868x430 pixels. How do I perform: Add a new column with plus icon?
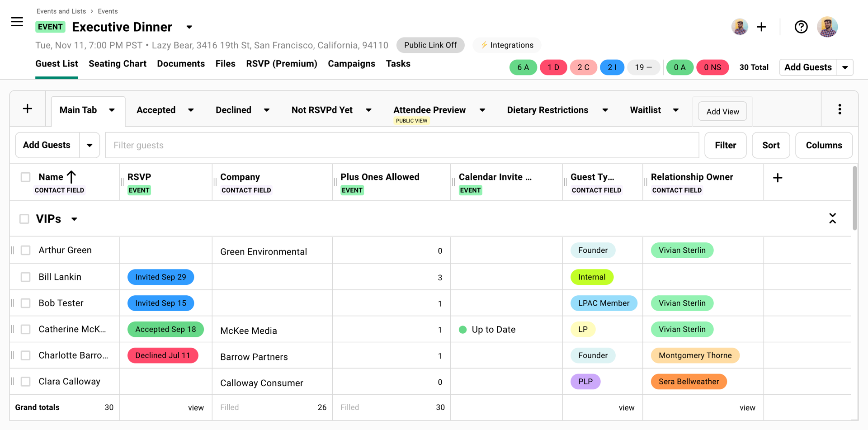point(777,178)
